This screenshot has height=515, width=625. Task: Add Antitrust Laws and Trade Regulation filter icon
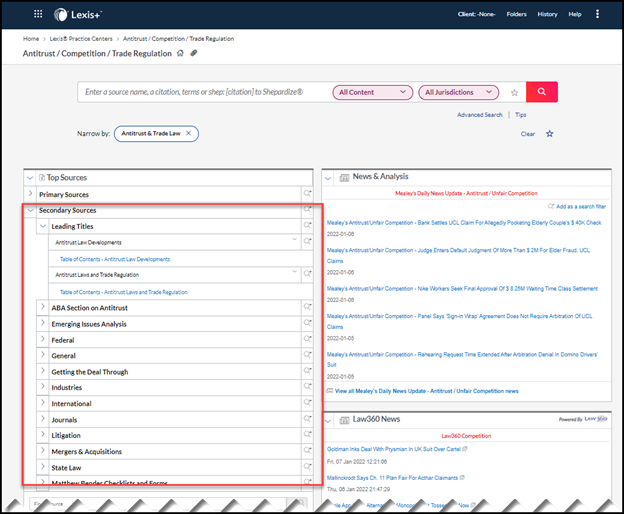pyautogui.click(x=307, y=274)
